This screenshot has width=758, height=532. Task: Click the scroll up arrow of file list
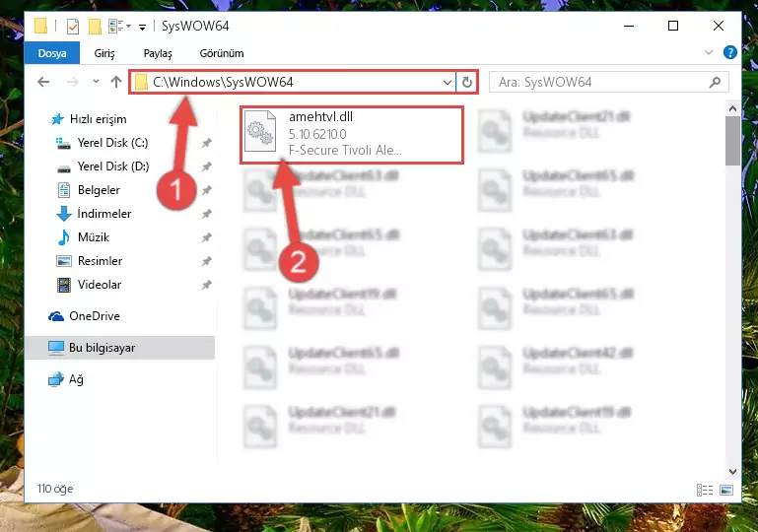[732, 108]
